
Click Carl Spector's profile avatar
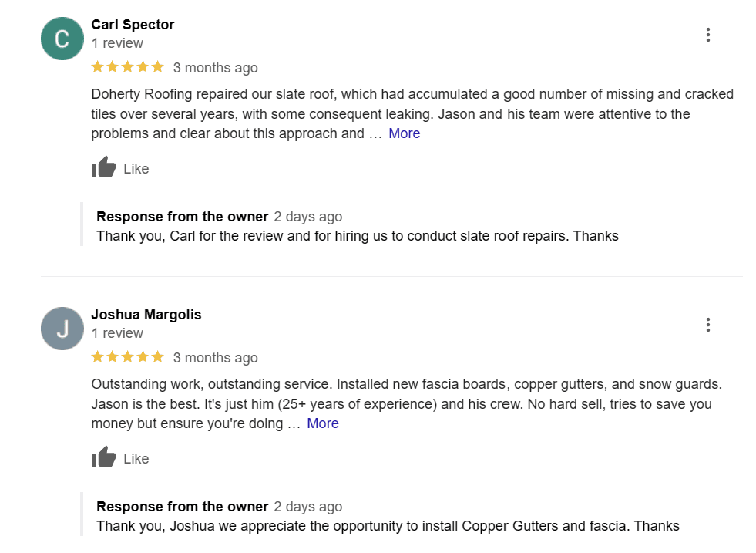(61, 37)
